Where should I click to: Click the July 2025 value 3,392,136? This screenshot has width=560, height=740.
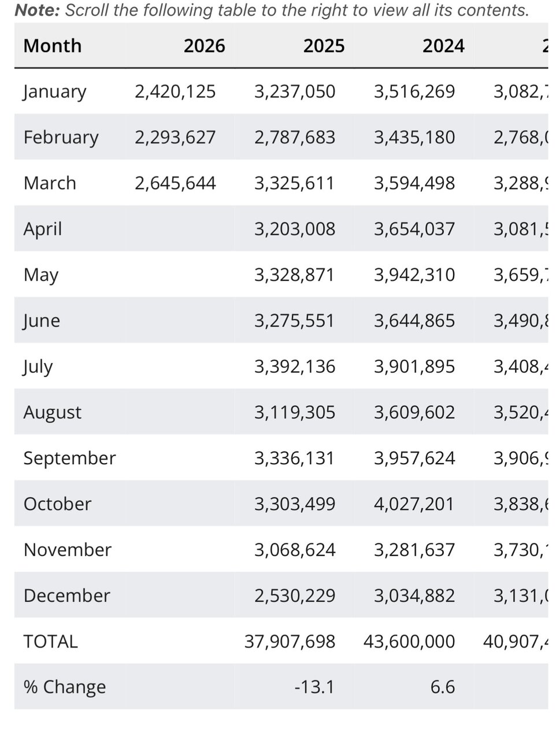pos(295,367)
